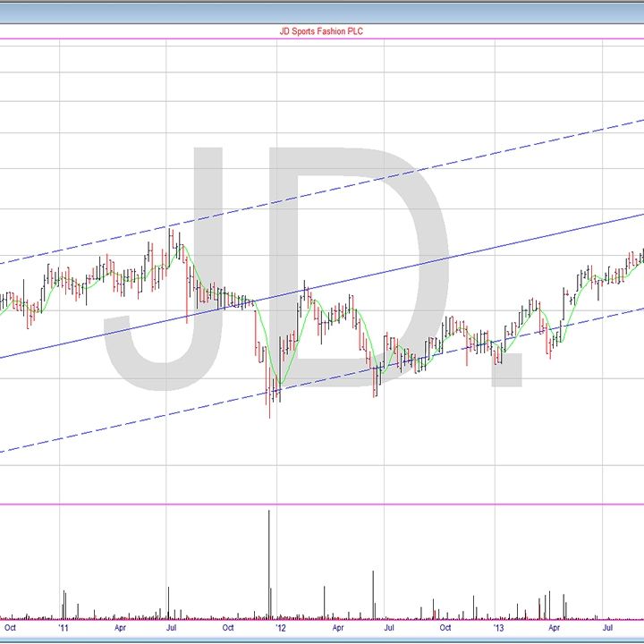644x644 pixels.
Task: Select the '12 year label on time axis
Action: click(281, 629)
